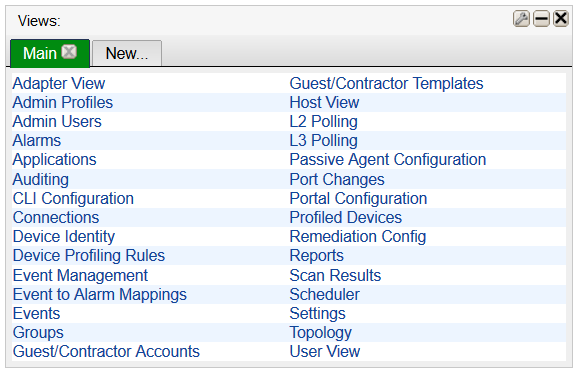The image size is (577, 372).
Task: Open the New... tab
Action: [127, 54]
